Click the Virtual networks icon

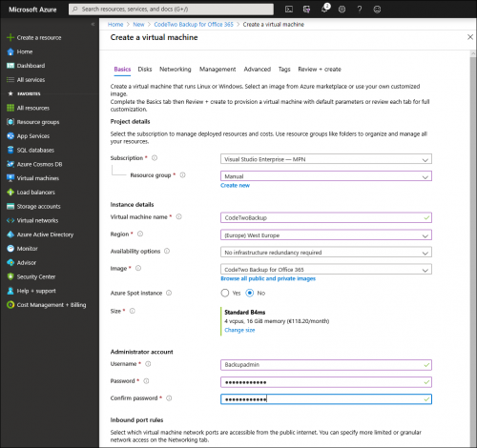10,220
